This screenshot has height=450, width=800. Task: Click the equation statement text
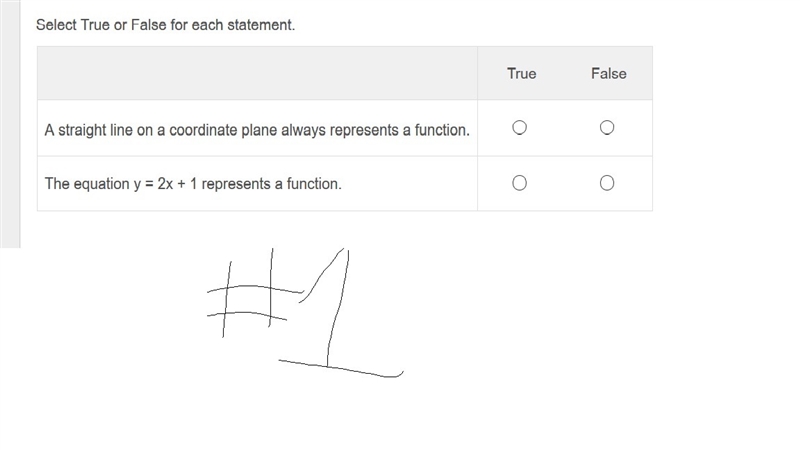tap(193, 184)
